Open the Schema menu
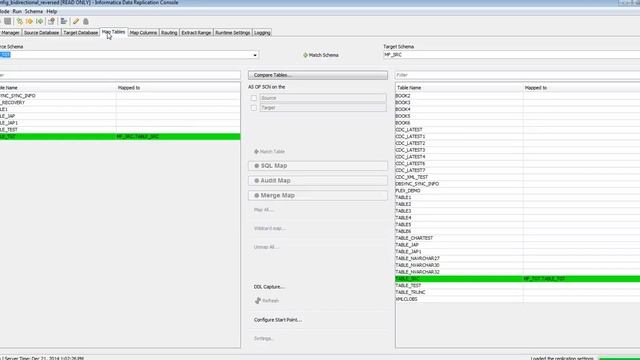 coord(33,11)
